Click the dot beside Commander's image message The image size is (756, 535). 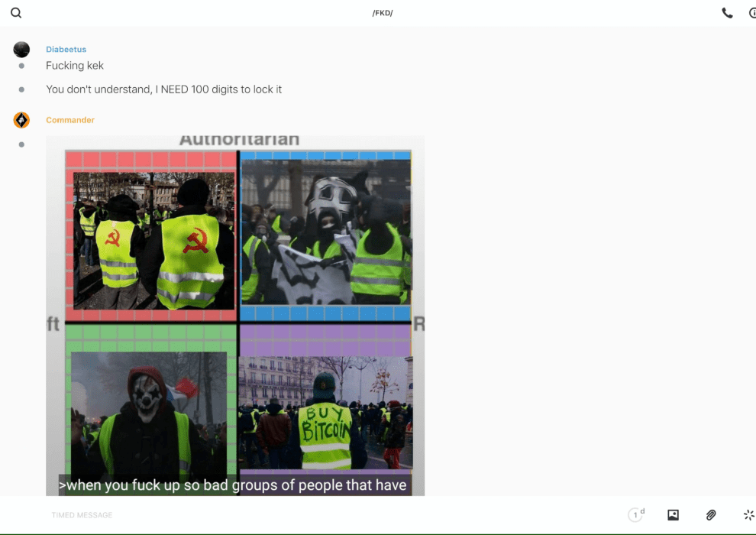pos(21,144)
